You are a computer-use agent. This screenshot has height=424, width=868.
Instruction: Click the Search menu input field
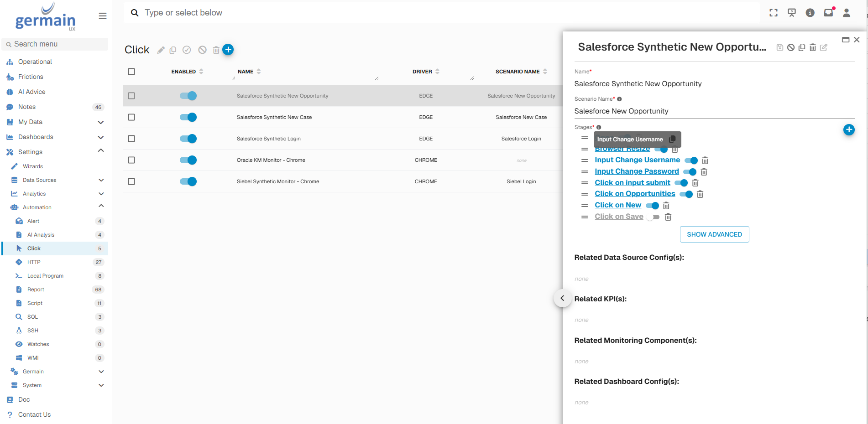pyautogui.click(x=55, y=44)
